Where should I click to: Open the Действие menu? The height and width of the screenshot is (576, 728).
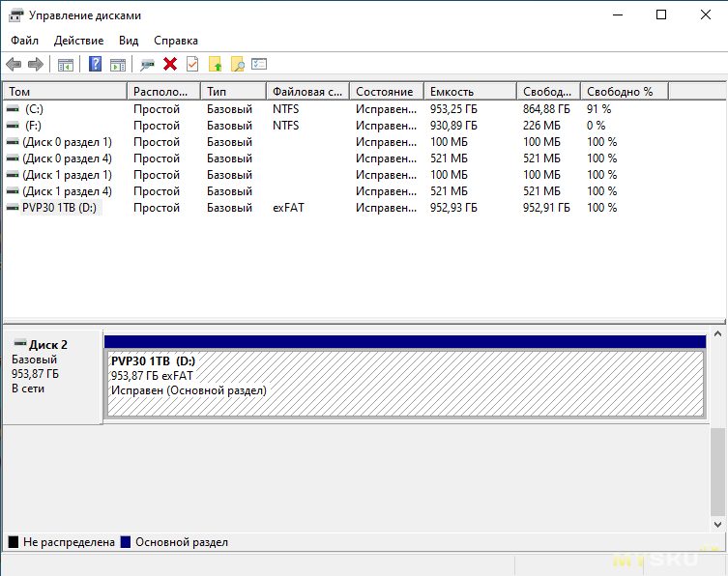coord(78,41)
